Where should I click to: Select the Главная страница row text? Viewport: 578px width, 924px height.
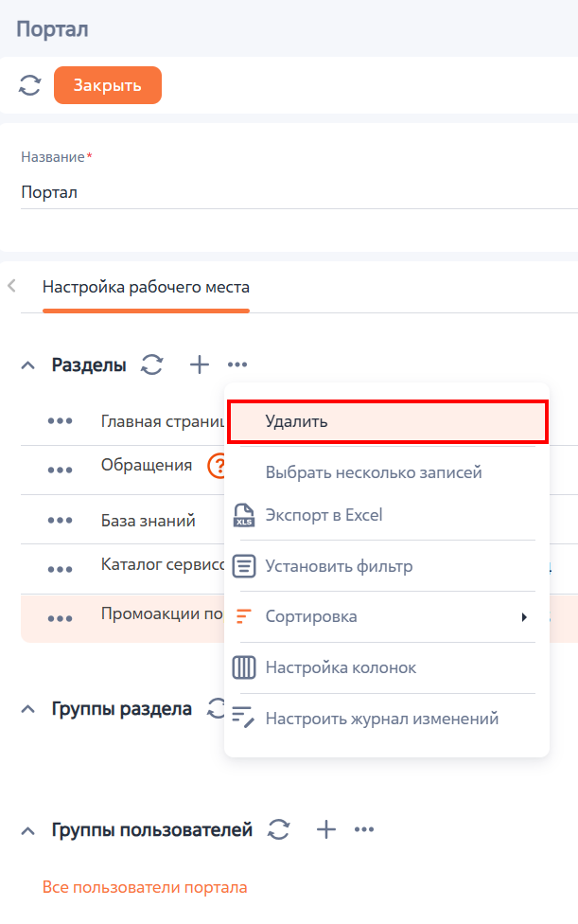(x=163, y=421)
